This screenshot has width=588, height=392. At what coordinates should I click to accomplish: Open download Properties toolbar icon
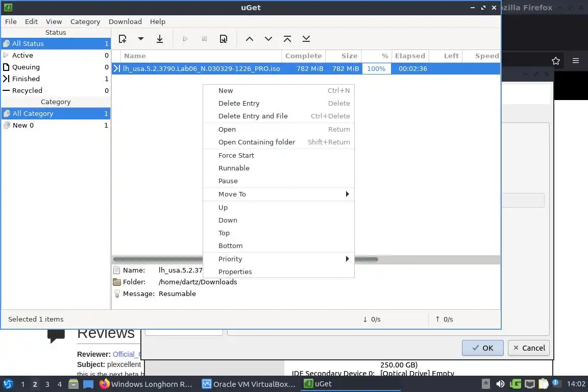(x=224, y=39)
